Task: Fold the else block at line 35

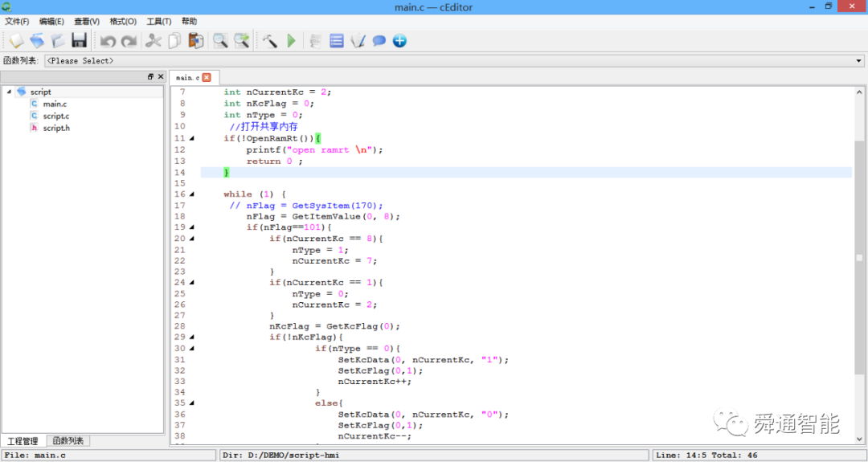Action: click(192, 403)
